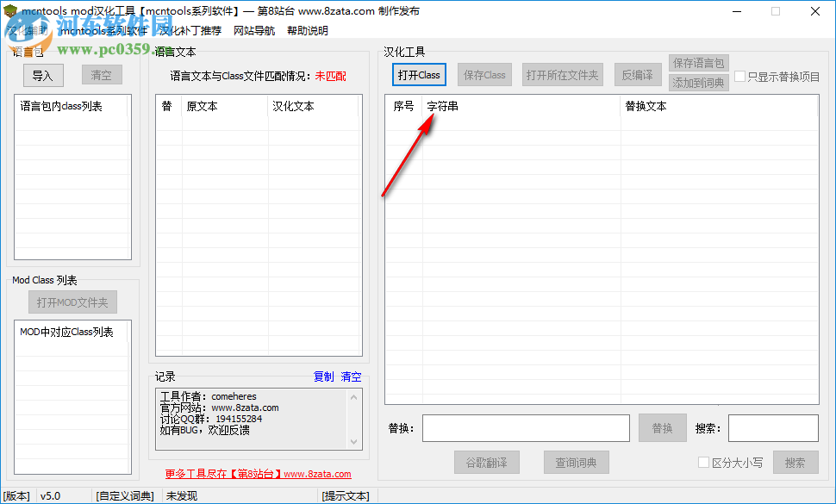Screen dimensions: 836x504
Task: Toggle 区分大小写 for case-sensitive search
Action: pyautogui.click(x=704, y=463)
